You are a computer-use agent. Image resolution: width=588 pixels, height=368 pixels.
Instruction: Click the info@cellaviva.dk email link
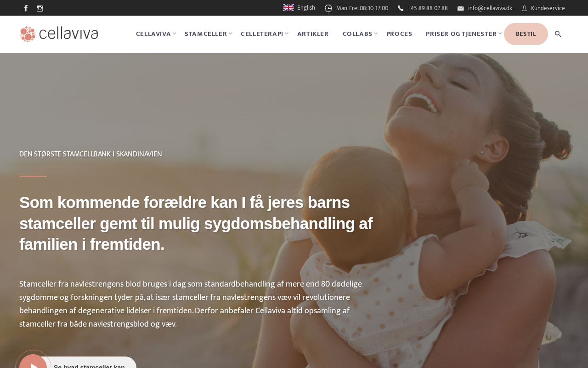pyautogui.click(x=490, y=8)
